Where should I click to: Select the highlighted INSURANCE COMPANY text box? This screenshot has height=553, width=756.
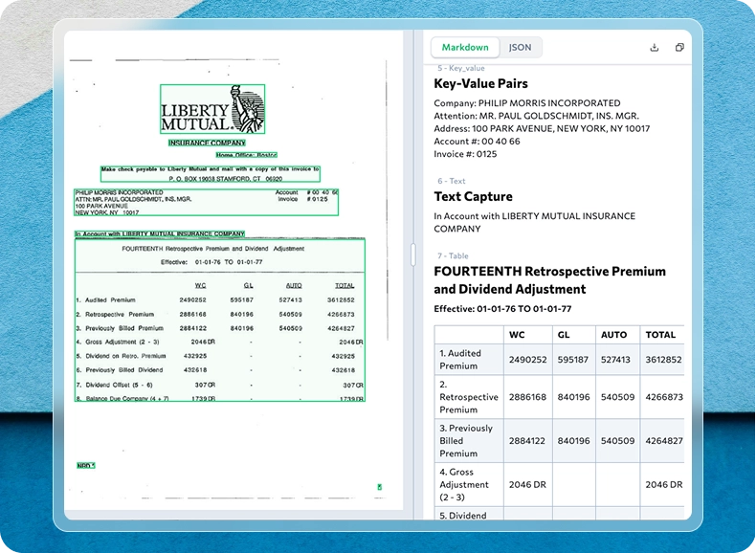pos(207,143)
